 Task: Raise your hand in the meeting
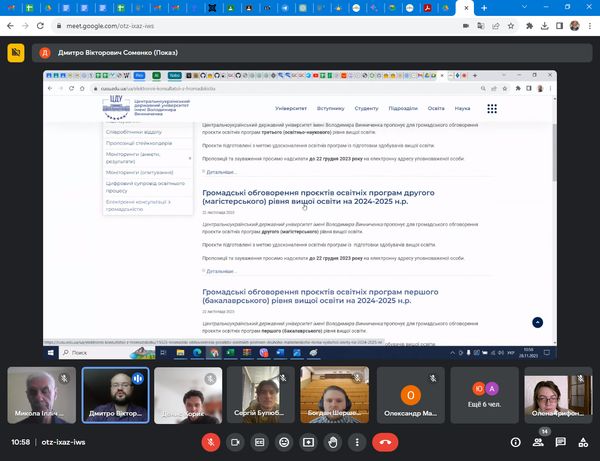[x=333, y=441]
